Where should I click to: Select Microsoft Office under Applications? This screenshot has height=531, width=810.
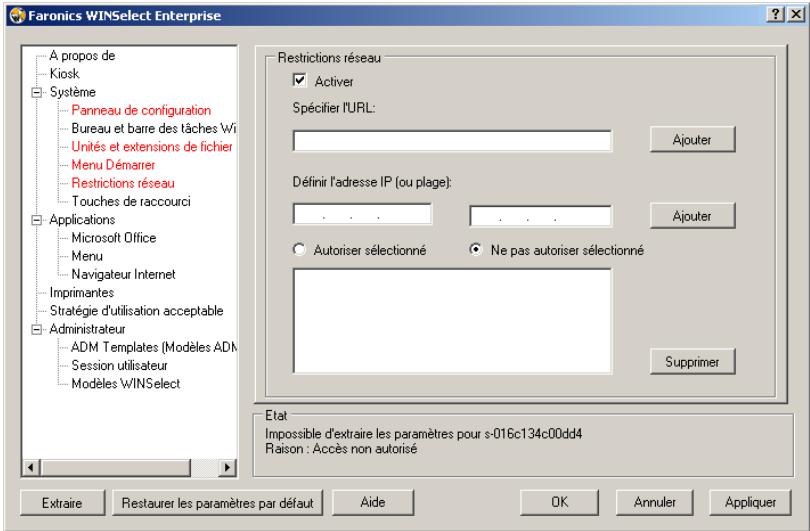114,238
